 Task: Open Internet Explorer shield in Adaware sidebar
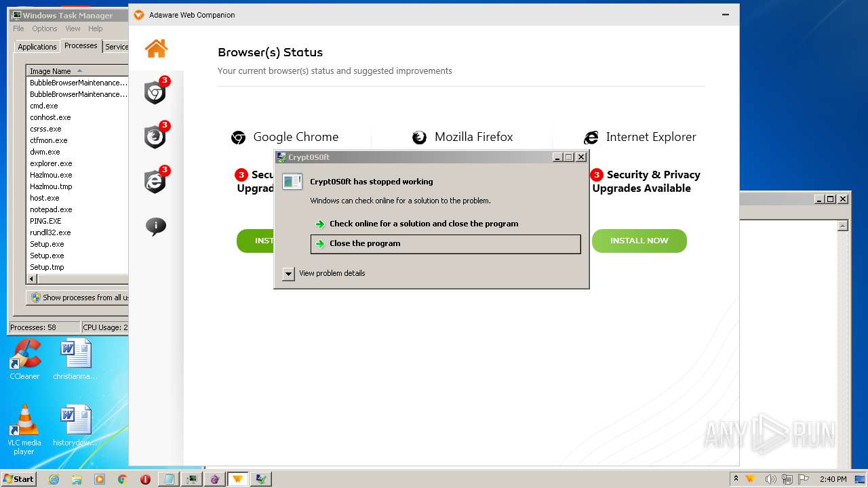click(156, 181)
